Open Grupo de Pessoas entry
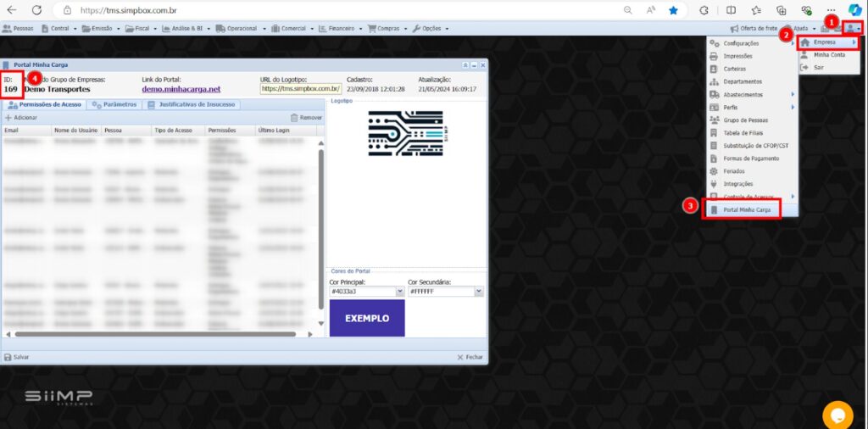Screen dimensions: 868x429 752,120
